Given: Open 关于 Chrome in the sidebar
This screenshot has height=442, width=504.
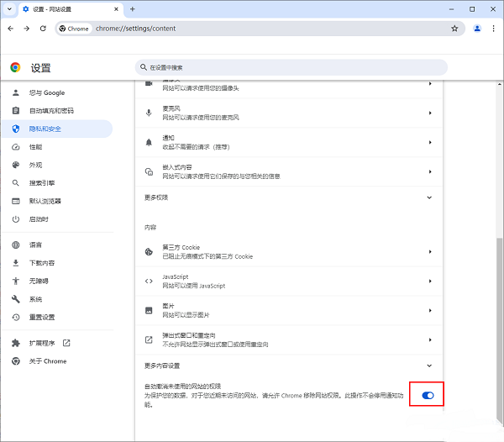Looking at the screenshot, I should click(x=57, y=361).
